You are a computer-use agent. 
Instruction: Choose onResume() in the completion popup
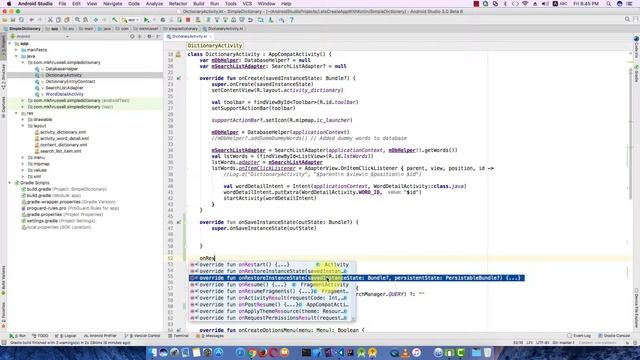coord(269,284)
